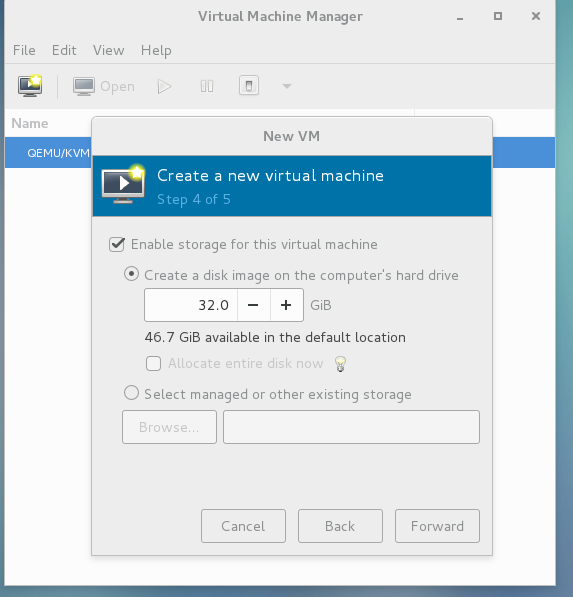Click the Shut Down power toolbar icon
The image size is (573, 597).
[249, 86]
